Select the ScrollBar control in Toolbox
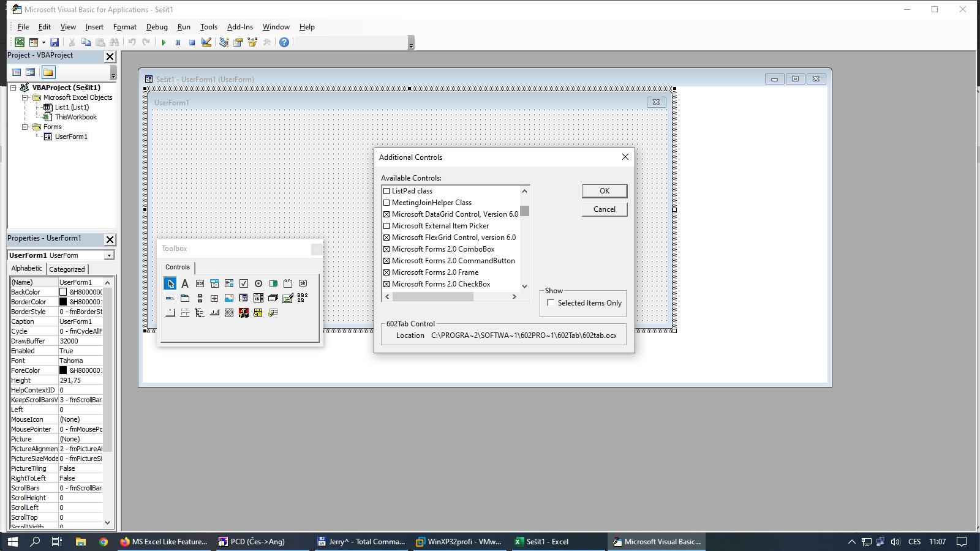 [x=200, y=298]
